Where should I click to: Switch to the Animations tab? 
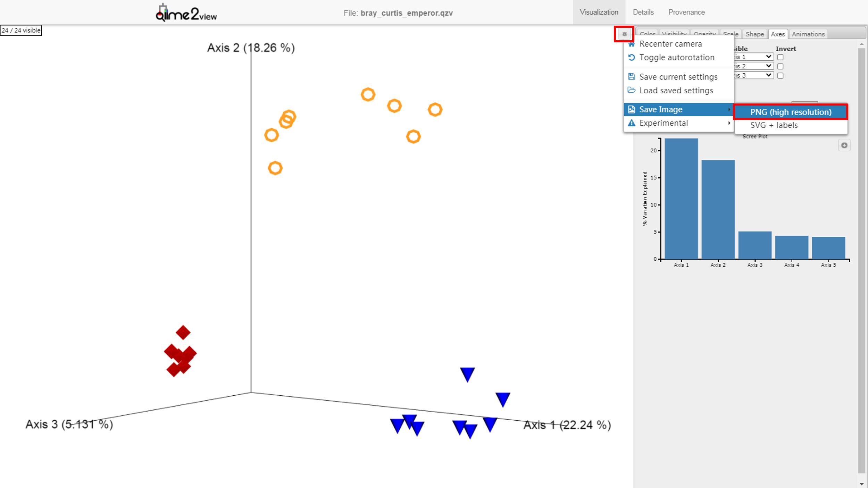click(x=808, y=34)
